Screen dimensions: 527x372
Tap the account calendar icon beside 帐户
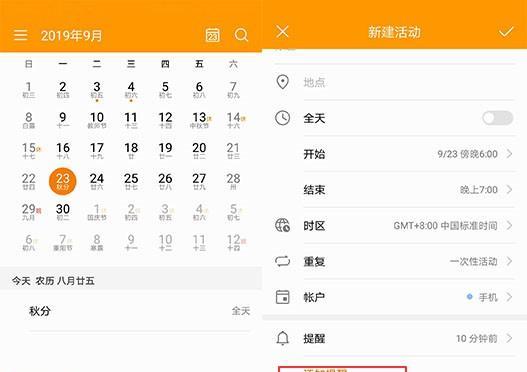pos(282,297)
